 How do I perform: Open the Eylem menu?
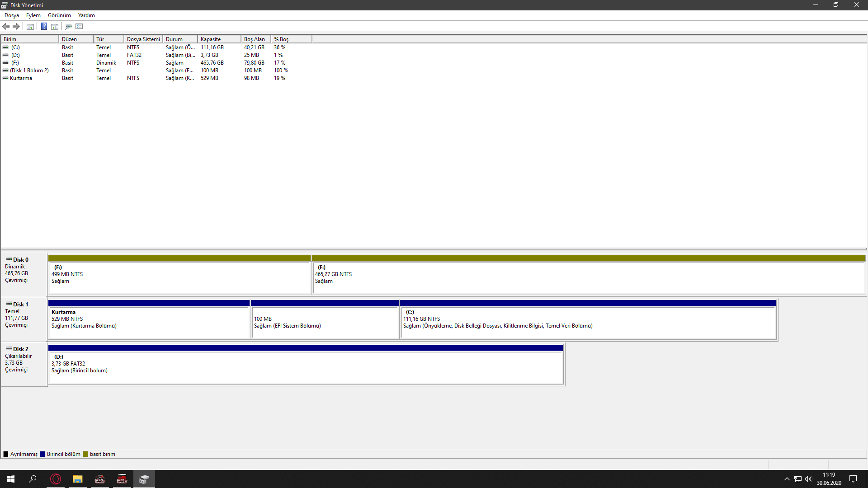point(33,15)
